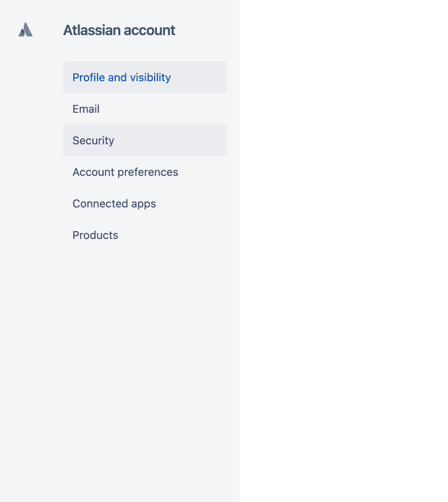Return home via the Atlassian mountain logo
Screen dimensions: 448x502
click(26, 30)
